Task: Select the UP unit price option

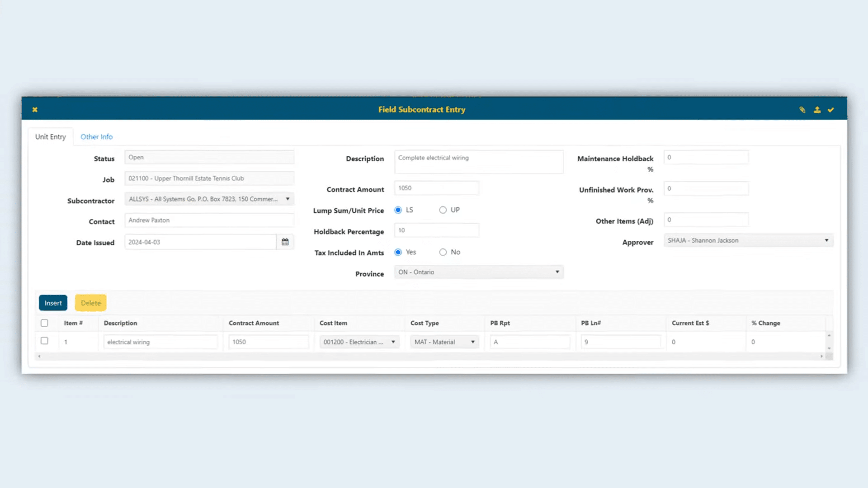Action: point(443,210)
